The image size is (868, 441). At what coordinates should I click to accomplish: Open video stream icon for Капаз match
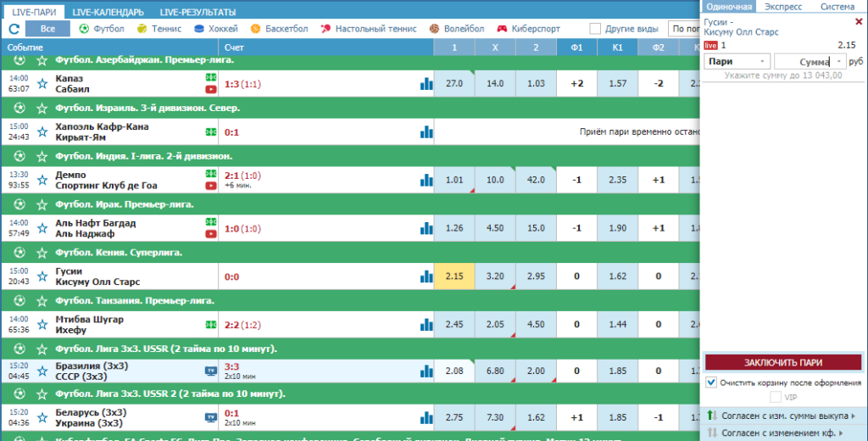click(211, 89)
